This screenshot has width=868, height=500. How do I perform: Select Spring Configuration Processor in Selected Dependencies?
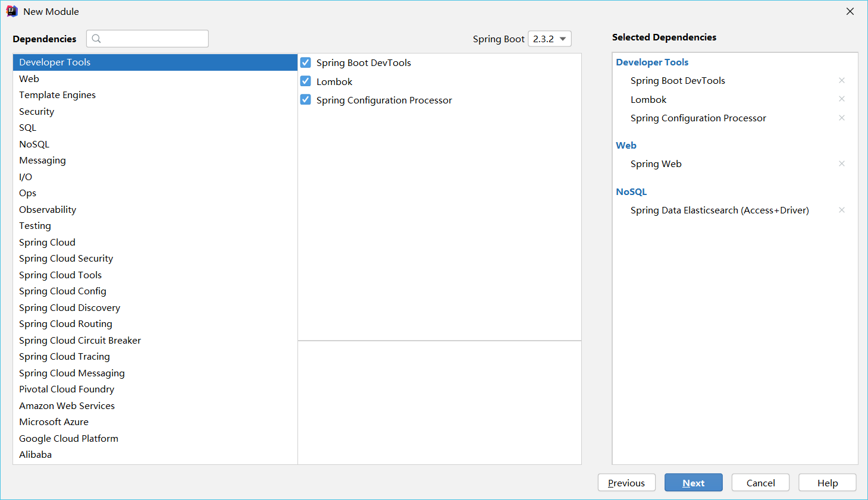click(x=698, y=118)
